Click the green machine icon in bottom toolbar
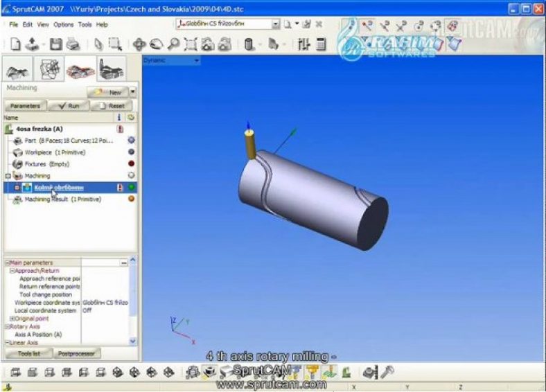This screenshot has height=392, width=546. tap(346, 372)
